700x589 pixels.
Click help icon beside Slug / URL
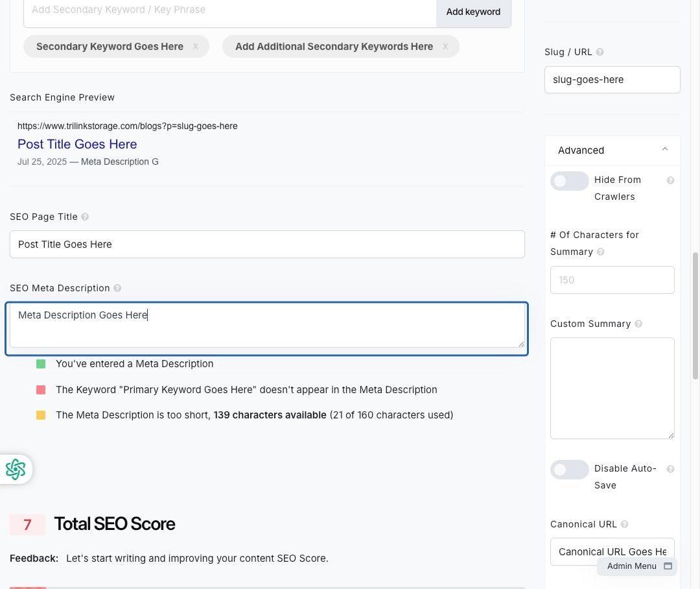click(600, 52)
